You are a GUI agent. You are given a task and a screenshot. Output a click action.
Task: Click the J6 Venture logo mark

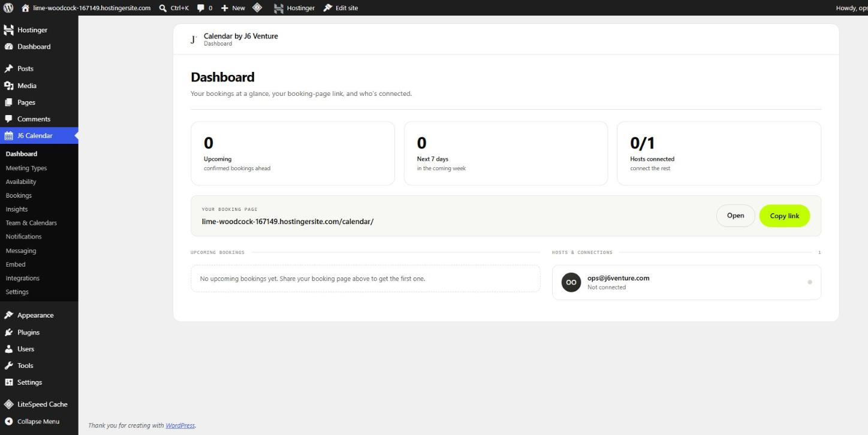point(194,40)
